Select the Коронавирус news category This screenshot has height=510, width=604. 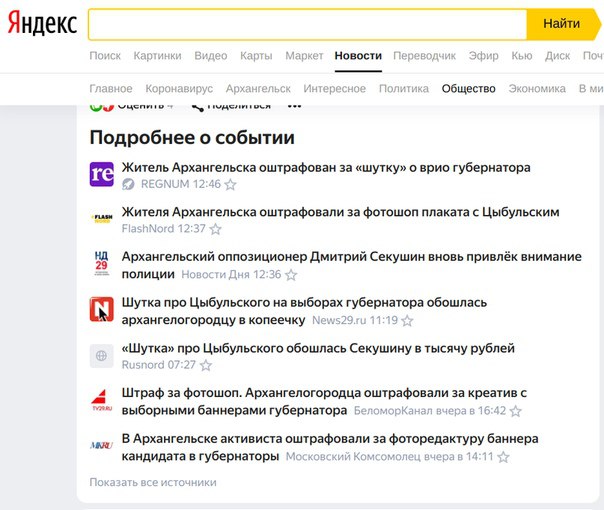click(179, 89)
